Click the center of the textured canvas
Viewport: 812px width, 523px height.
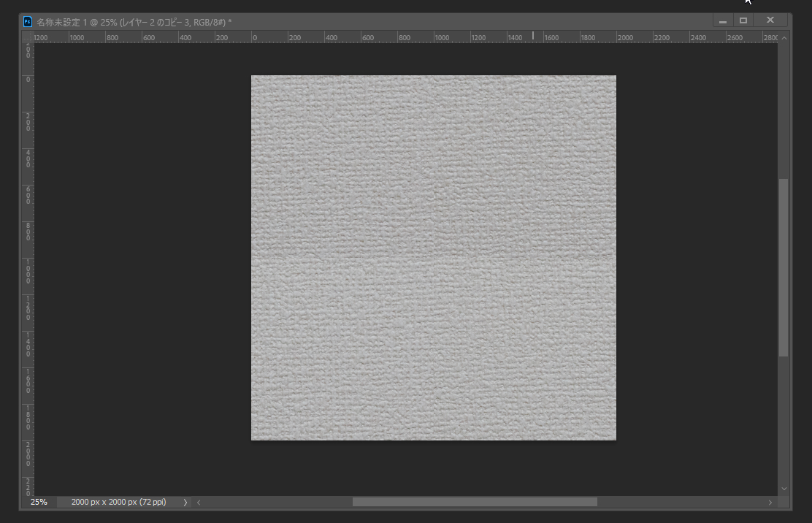click(434, 258)
